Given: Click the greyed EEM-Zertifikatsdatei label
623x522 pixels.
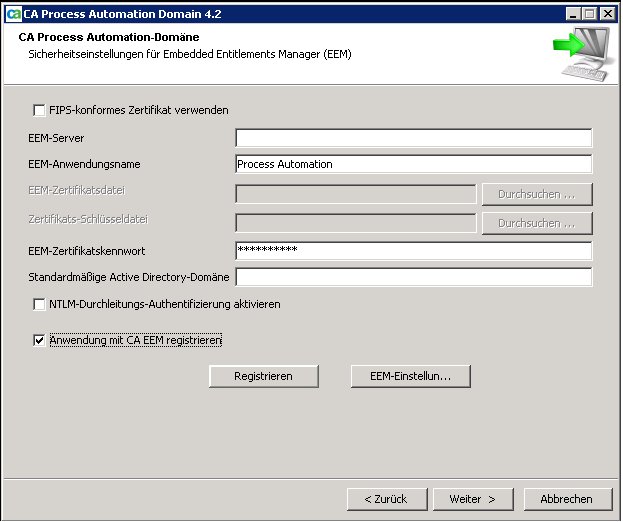Looking at the screenshot, I should coord(77,191).
